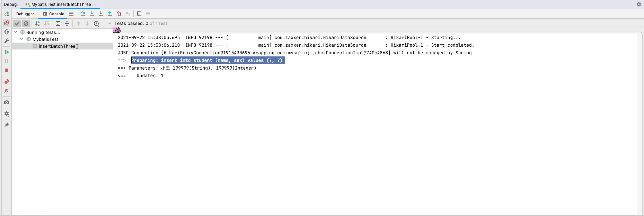Collapse all test tree nodes
The image size is (644, 216).
click(67, 24)
